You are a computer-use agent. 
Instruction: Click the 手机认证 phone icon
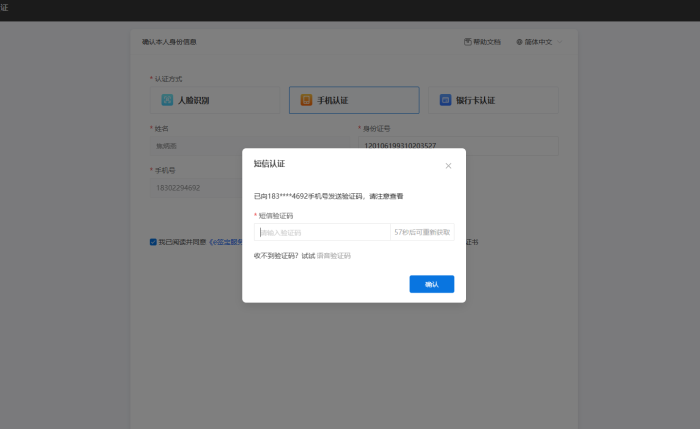(307, 100)
